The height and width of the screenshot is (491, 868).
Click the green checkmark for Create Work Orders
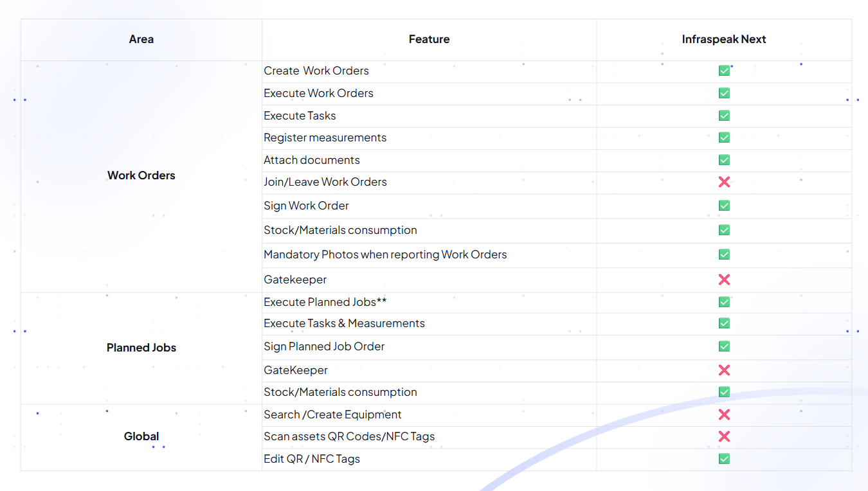724,71
